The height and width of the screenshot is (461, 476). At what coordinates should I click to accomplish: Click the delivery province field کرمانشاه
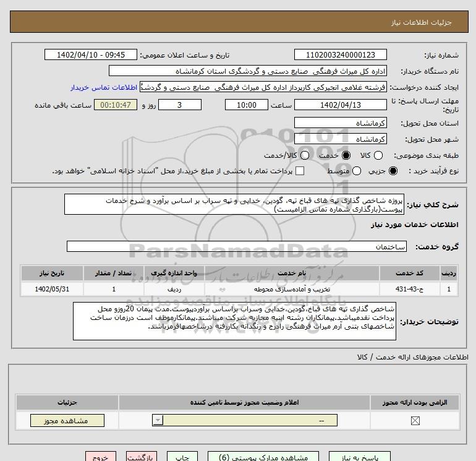tap(340, 123)
